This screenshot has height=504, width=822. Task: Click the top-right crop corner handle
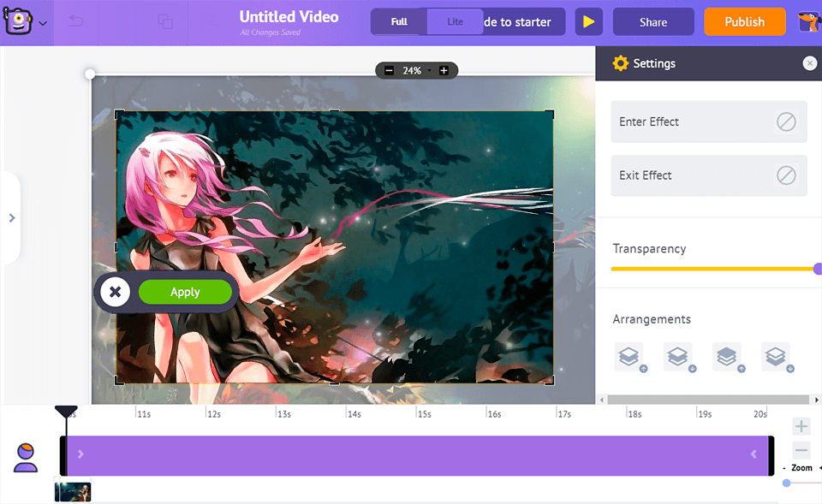(550, 114)
